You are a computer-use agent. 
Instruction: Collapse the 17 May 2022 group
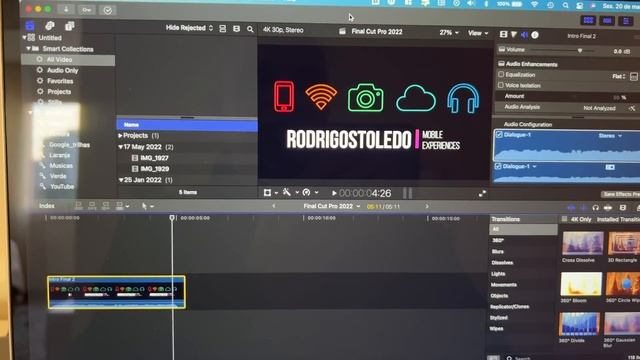pyautogui.click(x=120, y=147)
